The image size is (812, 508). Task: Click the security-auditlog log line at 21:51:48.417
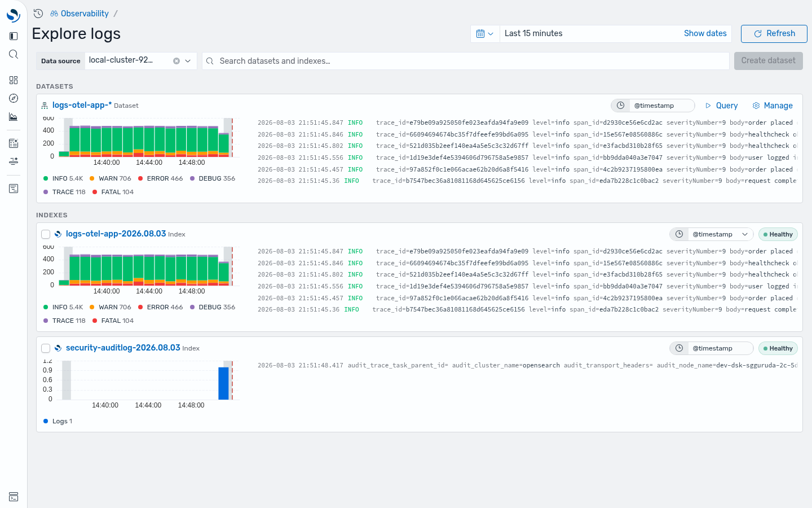pyautogui.click(x=527, y=365)
